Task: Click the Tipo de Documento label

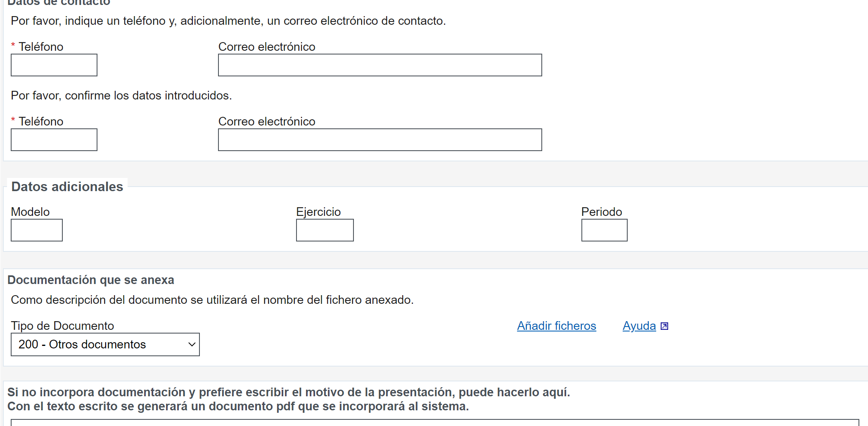Action: coord(62,326)
